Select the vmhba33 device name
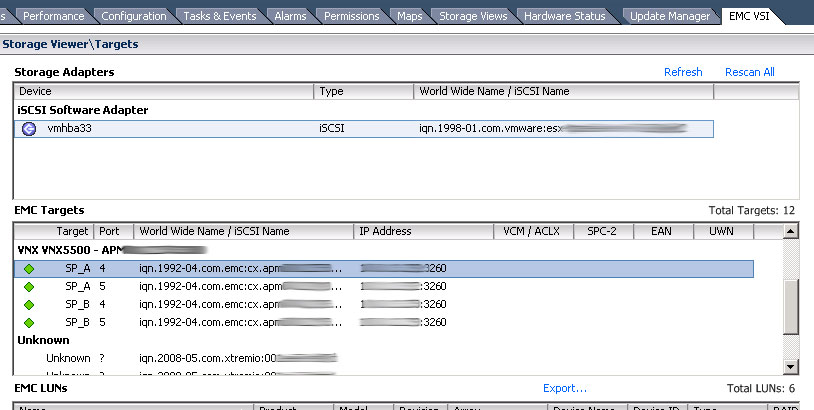 69,128
